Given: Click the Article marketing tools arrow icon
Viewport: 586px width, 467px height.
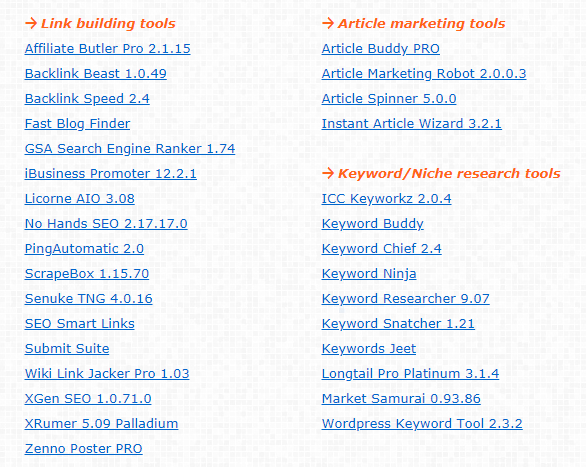Looking at the screenshot, I should pos(328,24).
